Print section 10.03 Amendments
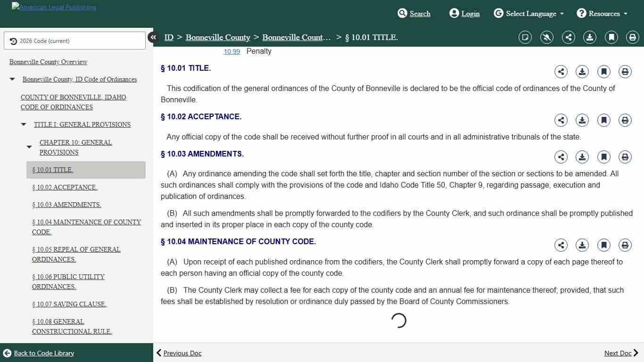This screenshot has width=644, height=362. (x=625, y=157)
